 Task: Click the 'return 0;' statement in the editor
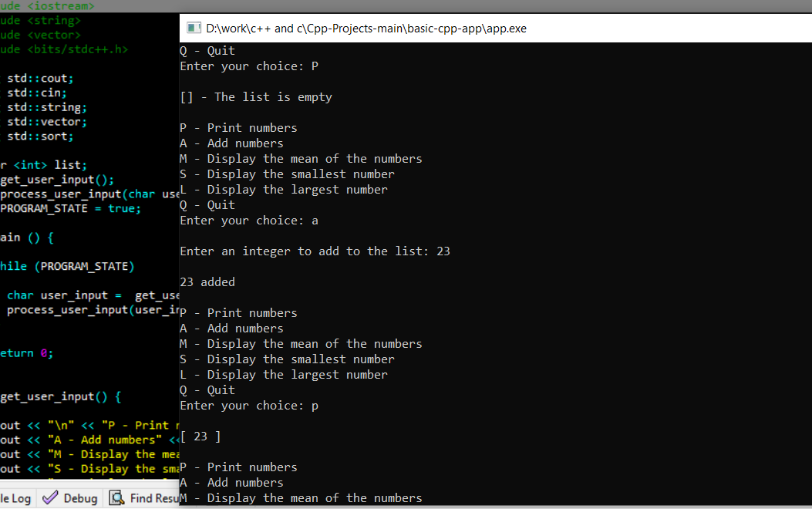tap(25, 352)
